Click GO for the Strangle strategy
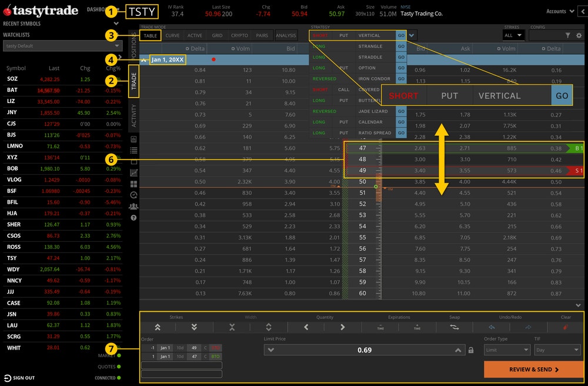The width and height of the screenshot is (588, 386). tap(401, 46)
